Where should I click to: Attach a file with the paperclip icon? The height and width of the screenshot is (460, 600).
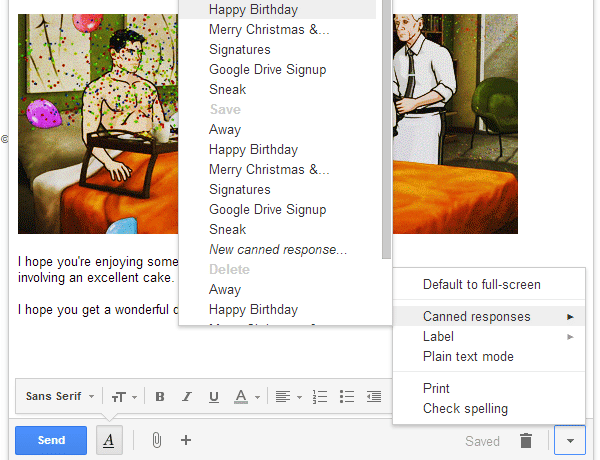pyautogui.click(x=157, y=440)
